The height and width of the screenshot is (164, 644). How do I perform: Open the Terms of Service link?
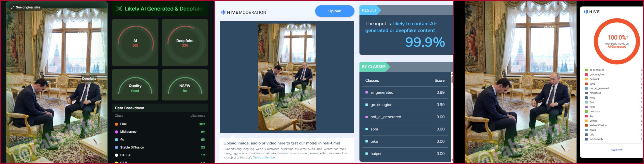(264, 157)
